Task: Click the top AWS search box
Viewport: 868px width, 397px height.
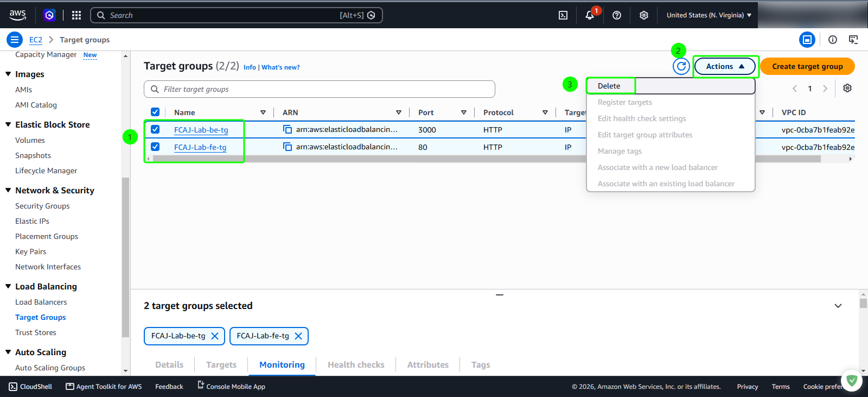Action: 237,15
